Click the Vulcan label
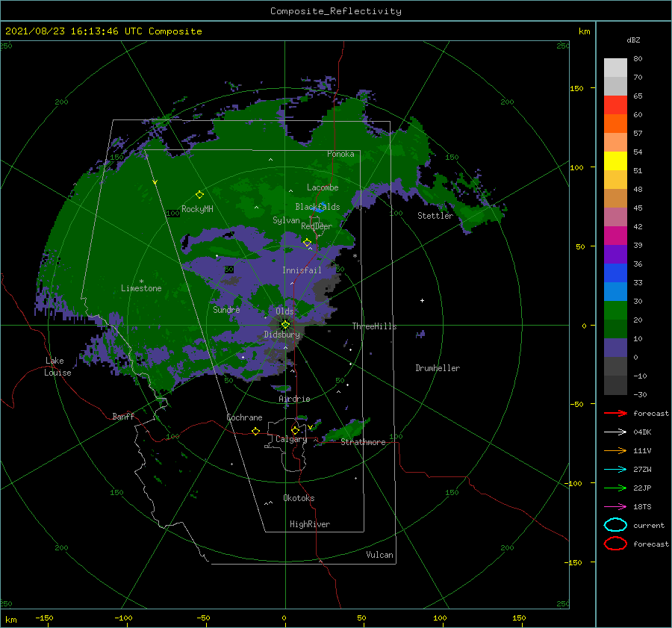 379,555
